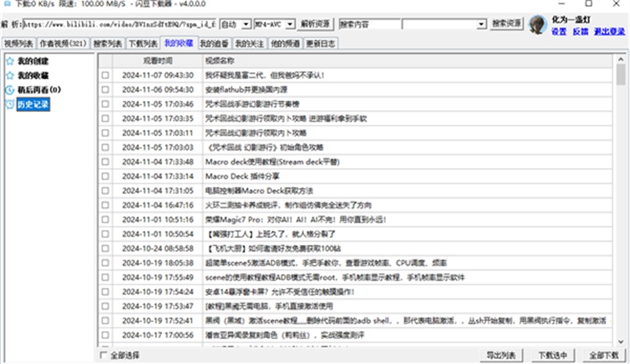Click the title [教程]黑阈无需电脑
630x364 pixels.
click(269, 307)
